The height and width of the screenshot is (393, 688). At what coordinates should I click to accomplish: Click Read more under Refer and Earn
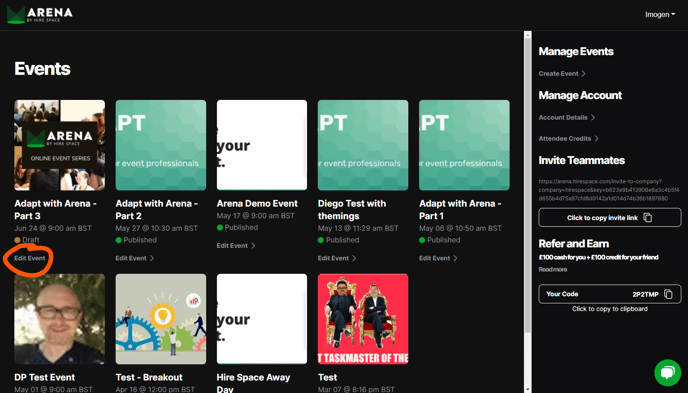tap(553, 270)
